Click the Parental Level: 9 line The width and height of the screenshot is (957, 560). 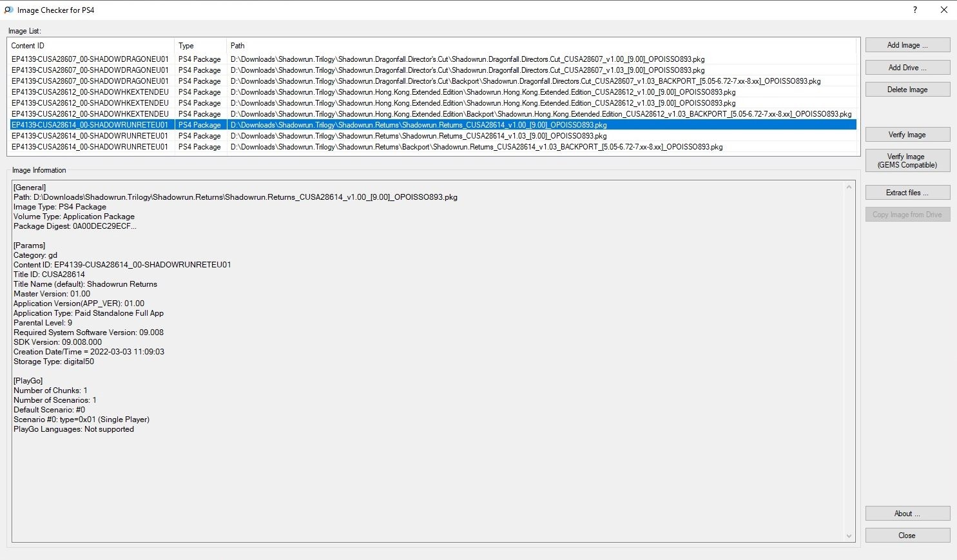tap(43, 323)
